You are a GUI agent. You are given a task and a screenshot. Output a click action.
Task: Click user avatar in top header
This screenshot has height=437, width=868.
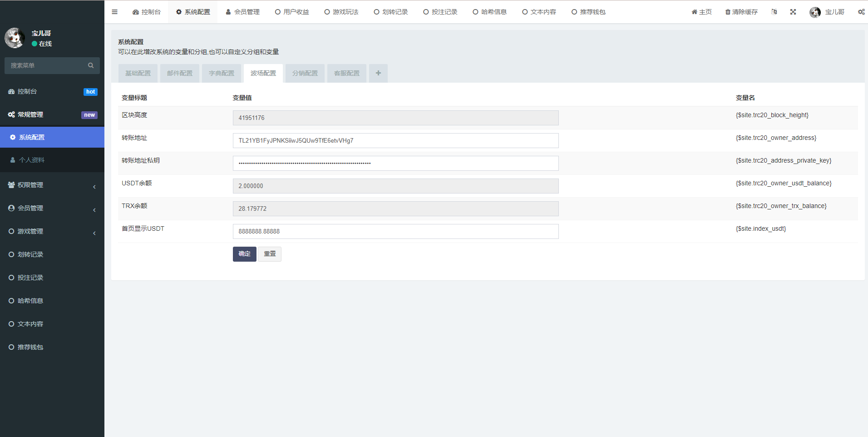pyautogui.click(x=815, y=12)
